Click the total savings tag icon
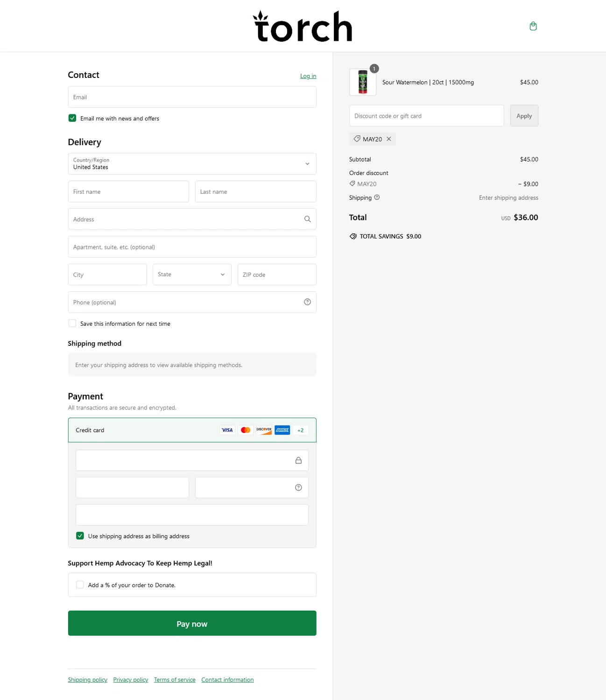The height and width of the screenshot is (700, 606). pos(353,237)
